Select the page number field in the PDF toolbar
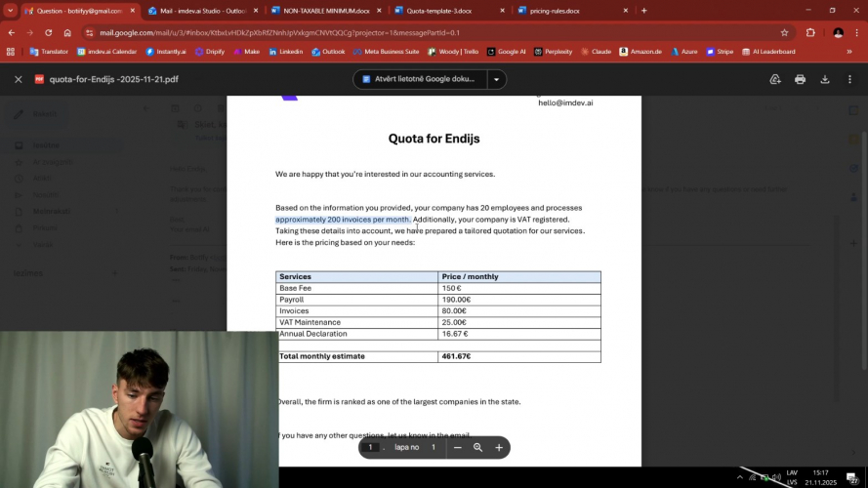This screenshot has width=868, height=488. tap(370, 448)
